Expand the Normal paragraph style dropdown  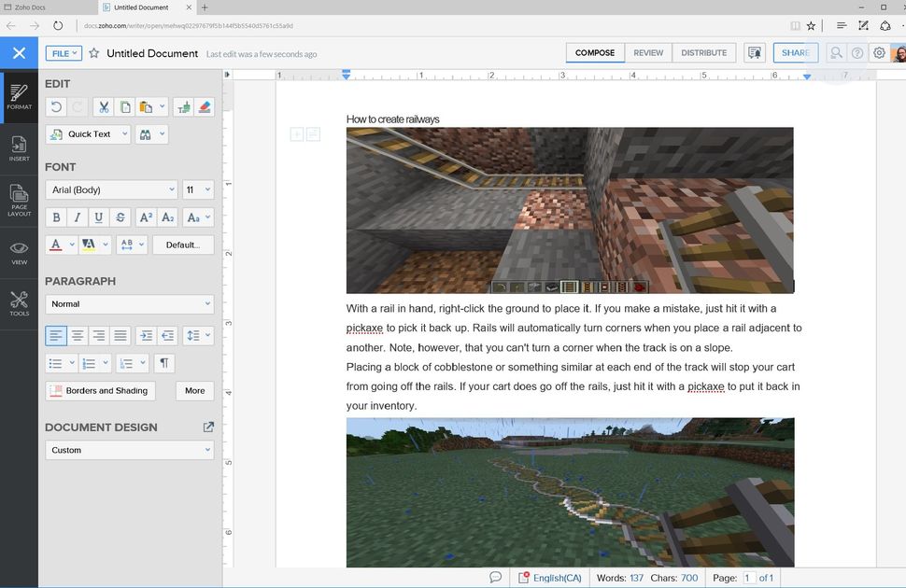(x=130, y=304)
